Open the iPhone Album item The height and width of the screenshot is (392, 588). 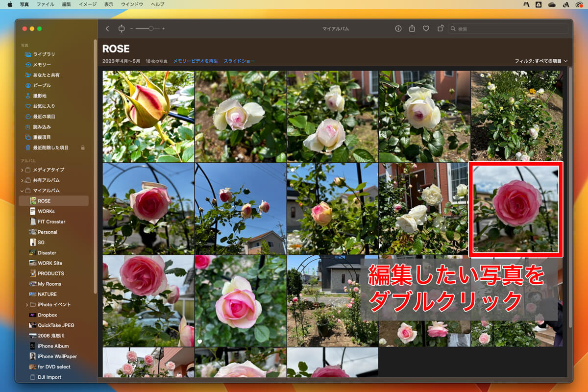coord(53,346)
